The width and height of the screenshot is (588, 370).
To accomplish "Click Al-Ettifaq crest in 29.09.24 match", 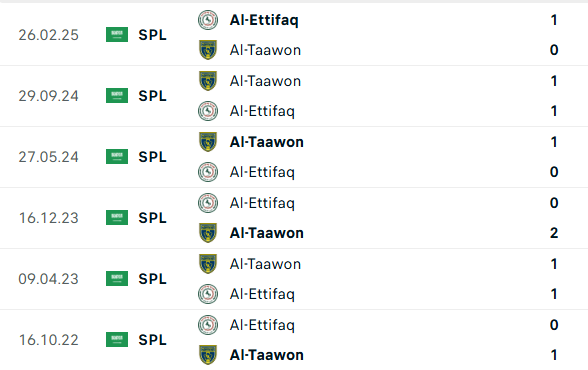I will click(x=208, y=111).
